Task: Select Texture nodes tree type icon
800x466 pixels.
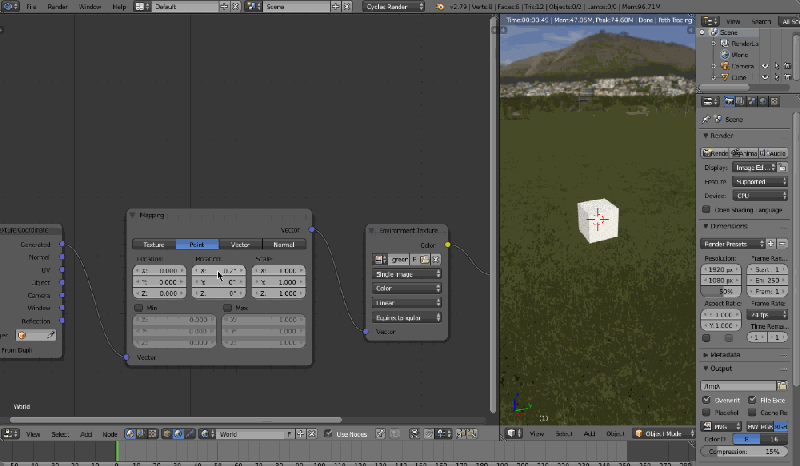Action: pyautogui.click(x=152, y=434)
